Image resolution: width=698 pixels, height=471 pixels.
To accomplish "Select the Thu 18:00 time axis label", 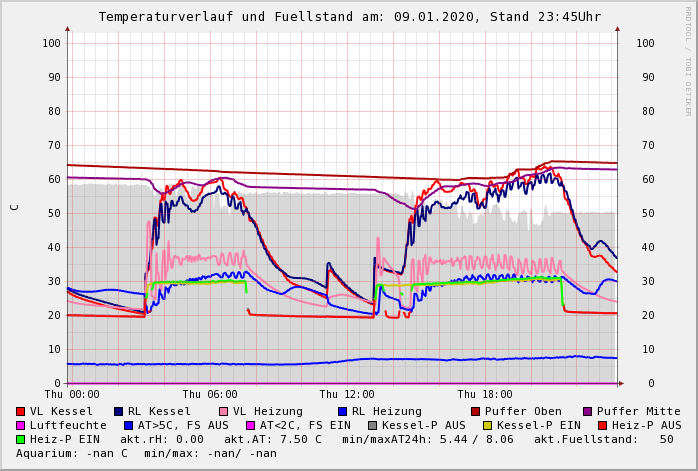I will coord(485,394).
